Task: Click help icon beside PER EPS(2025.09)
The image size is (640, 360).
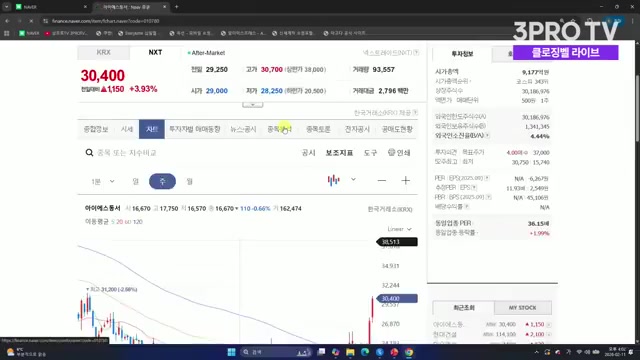Action: [487, 178]
